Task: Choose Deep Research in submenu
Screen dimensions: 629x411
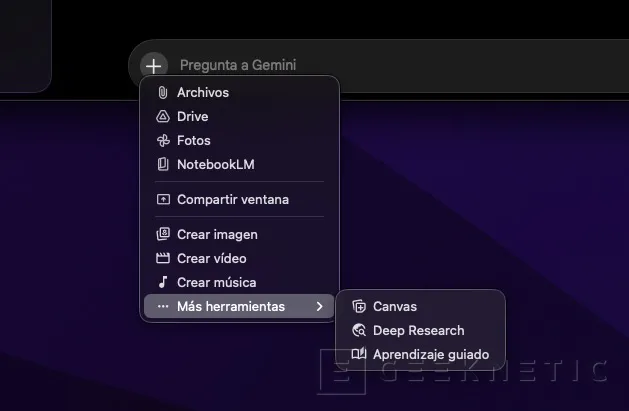Action: pyautogui.click(x=420, y=330)
